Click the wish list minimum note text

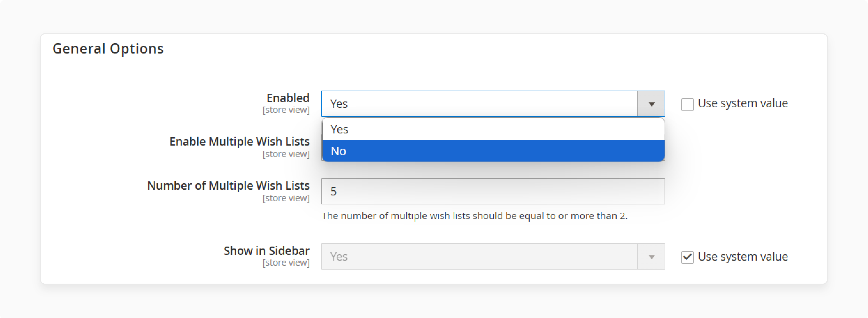pos(474,216)
